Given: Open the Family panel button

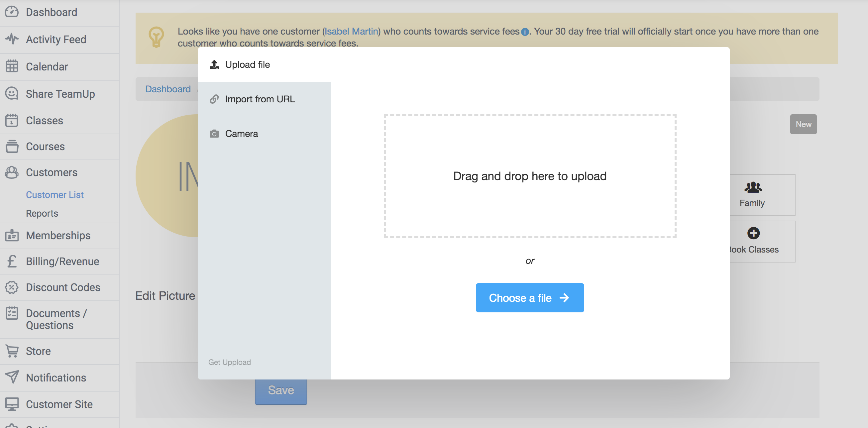Looking at the screenshot, I should point(753,195).
